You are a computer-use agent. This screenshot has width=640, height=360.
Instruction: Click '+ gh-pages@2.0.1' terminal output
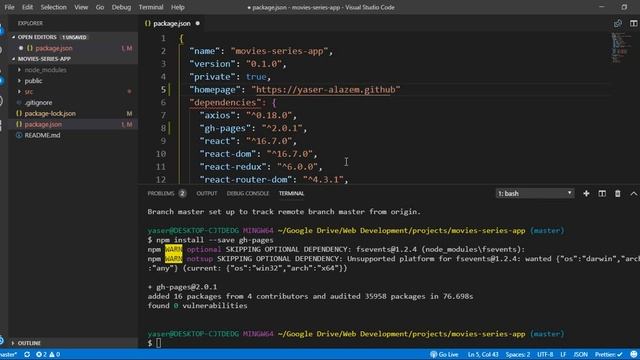182,287
